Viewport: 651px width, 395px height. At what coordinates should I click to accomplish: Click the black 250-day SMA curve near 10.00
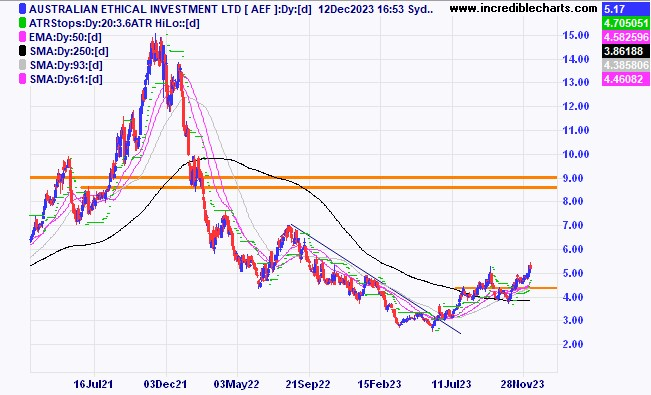[x=216, y=159]
